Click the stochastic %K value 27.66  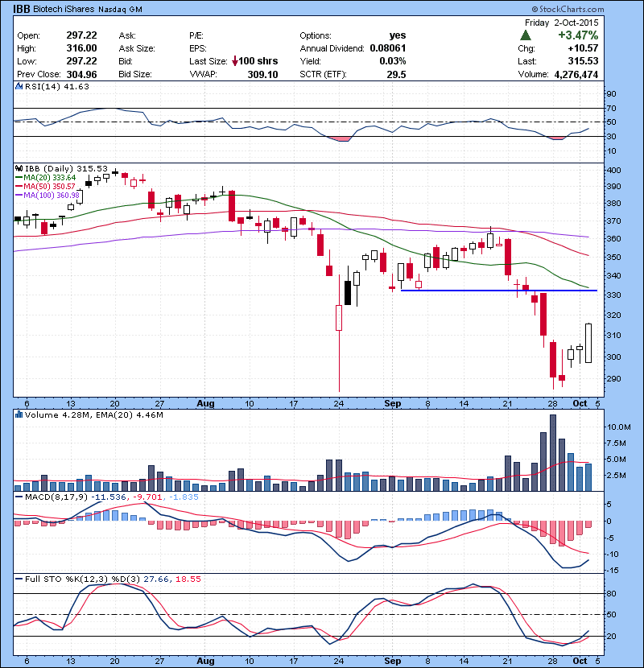click(156, 579)
